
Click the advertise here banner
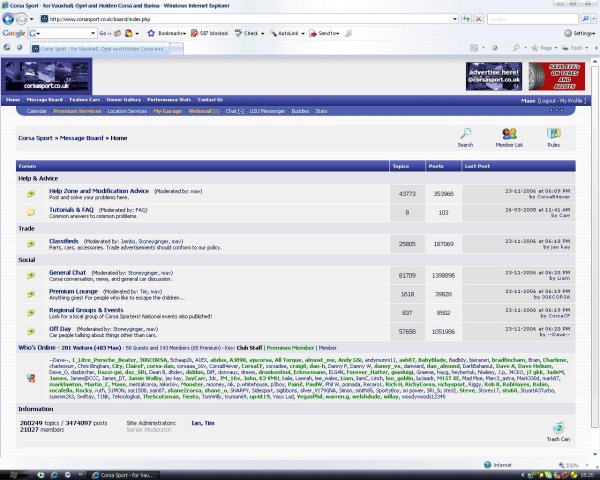(494, 77)
